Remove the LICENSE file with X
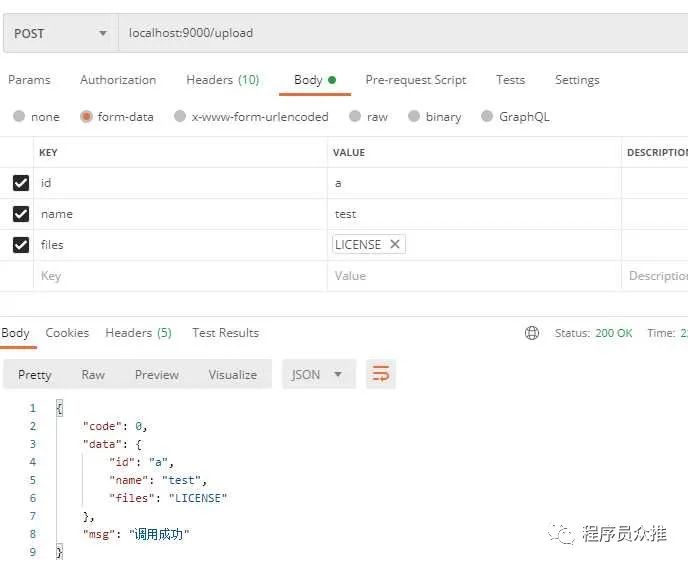This screenshot has height=564, width=688. coord(395,244)
